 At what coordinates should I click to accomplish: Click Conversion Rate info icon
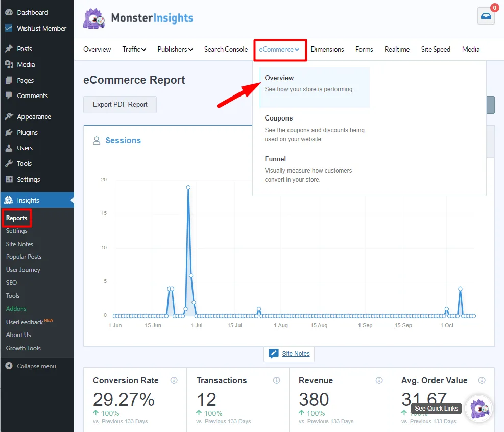tap(174, 381)
